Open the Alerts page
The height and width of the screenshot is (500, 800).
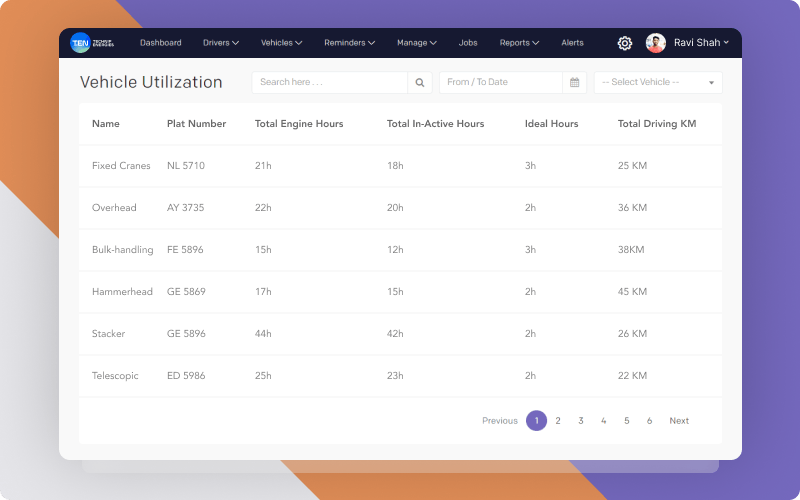click(x=572, y=43)
